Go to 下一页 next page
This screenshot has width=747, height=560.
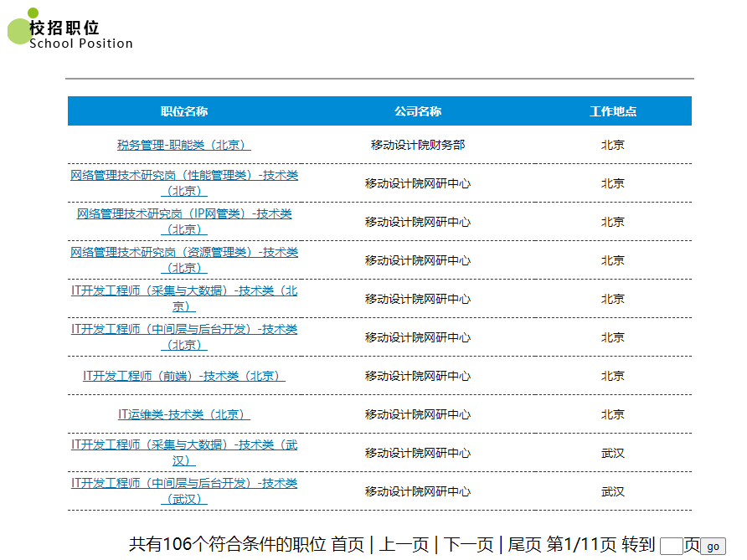point(468,544)
